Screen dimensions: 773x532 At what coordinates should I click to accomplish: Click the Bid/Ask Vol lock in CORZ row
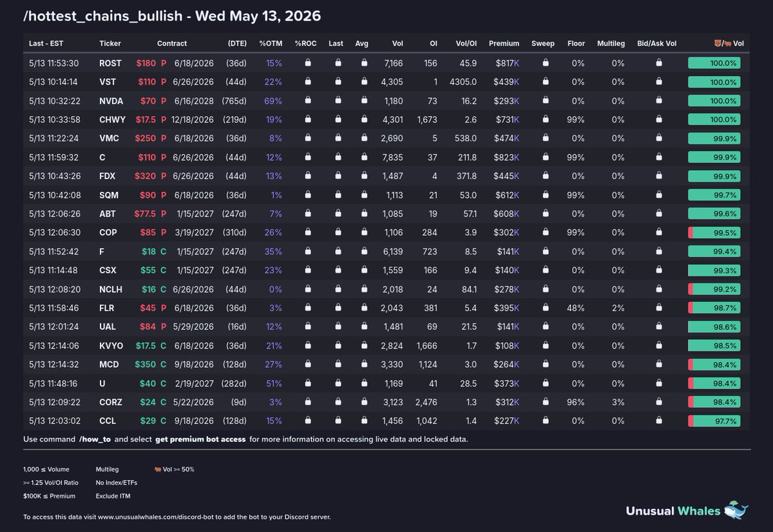(659, 401)
